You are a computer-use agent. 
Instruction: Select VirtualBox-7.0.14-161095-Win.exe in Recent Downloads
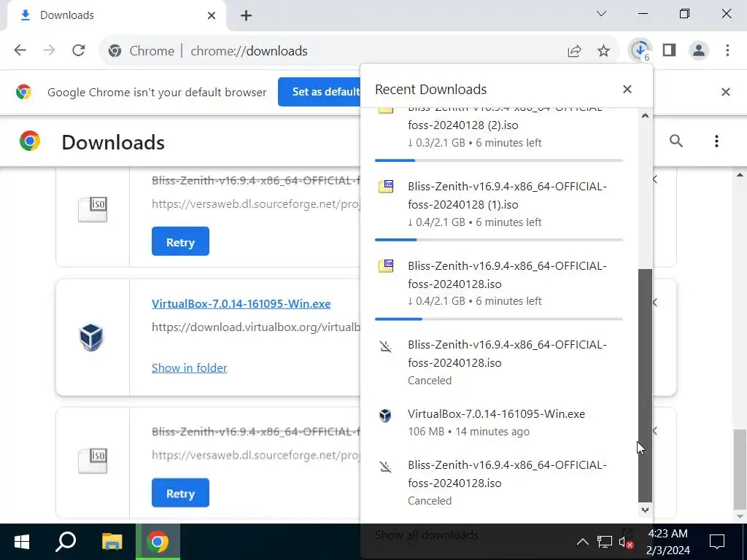[x=499, y=422]
